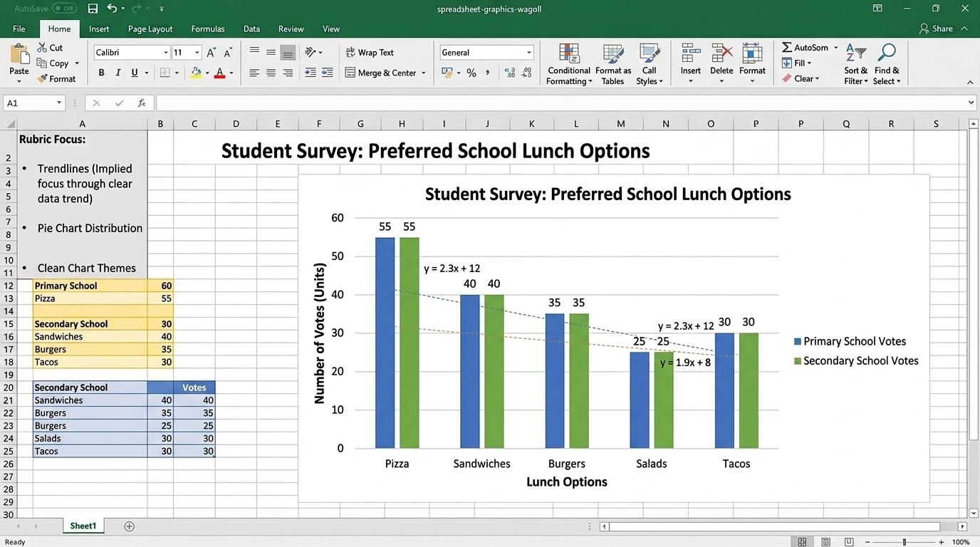The image size is (980, 547).
Task: Click the fill color paint bucket
Action: point(196,73)
